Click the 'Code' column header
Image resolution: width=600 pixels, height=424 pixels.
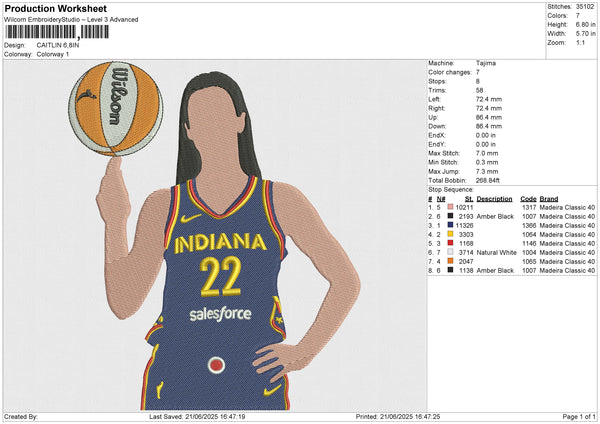528,199
